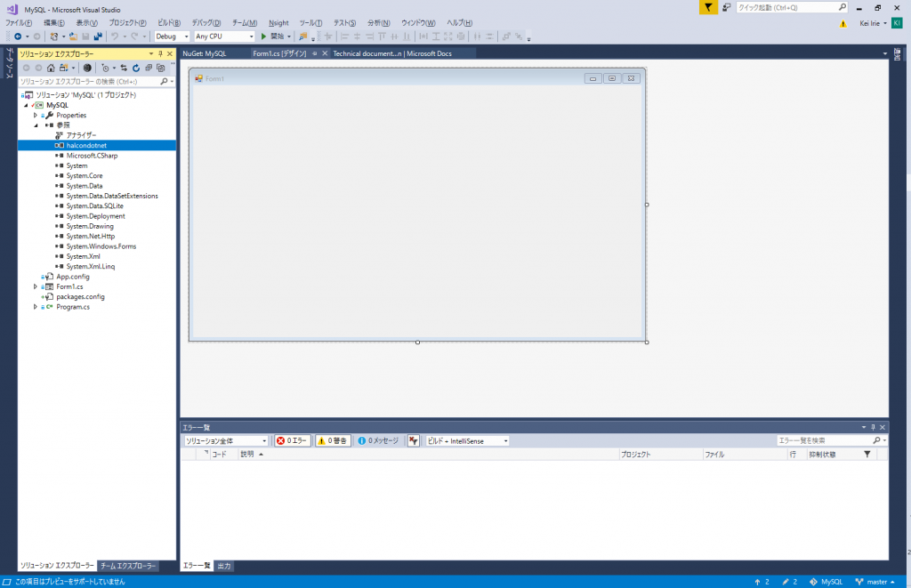Screen dimensions: 911x588
Task: Open the search magnifier in Solution Explorer search box
Action: coord(165,80)
